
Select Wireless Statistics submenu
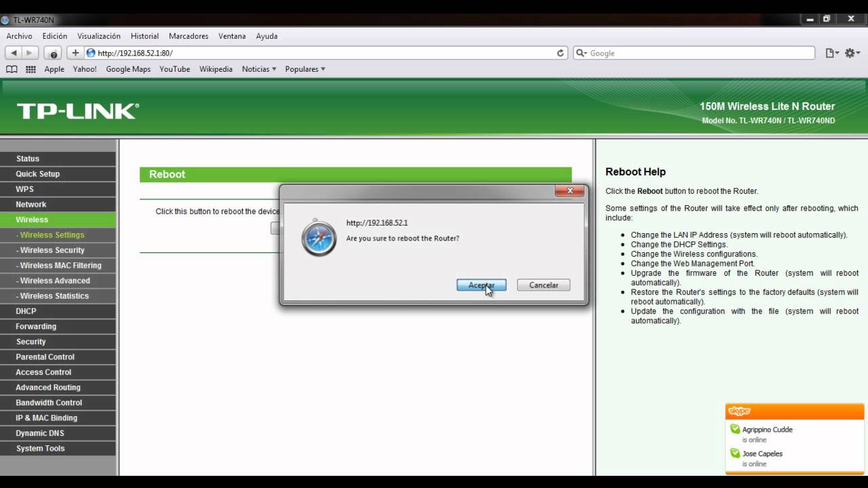click(x=58, y=296)
